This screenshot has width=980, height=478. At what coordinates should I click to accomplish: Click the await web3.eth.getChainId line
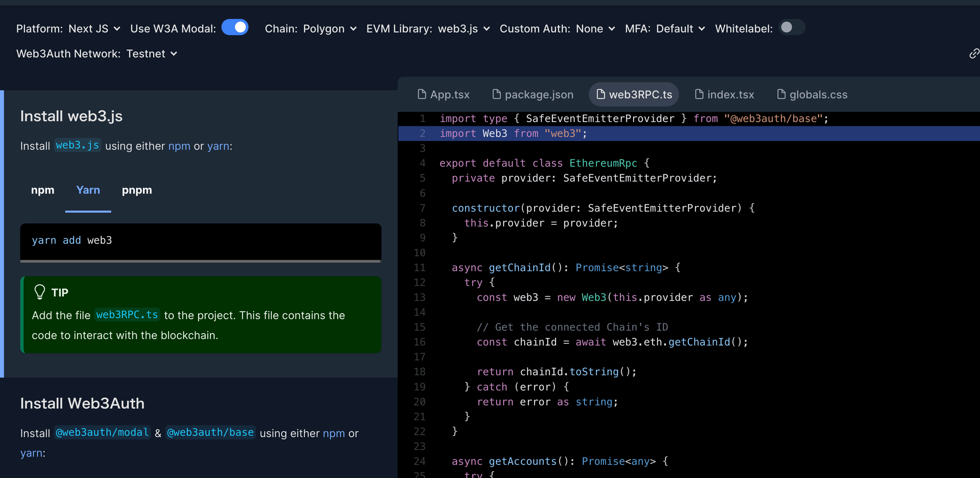pos(612,342)
